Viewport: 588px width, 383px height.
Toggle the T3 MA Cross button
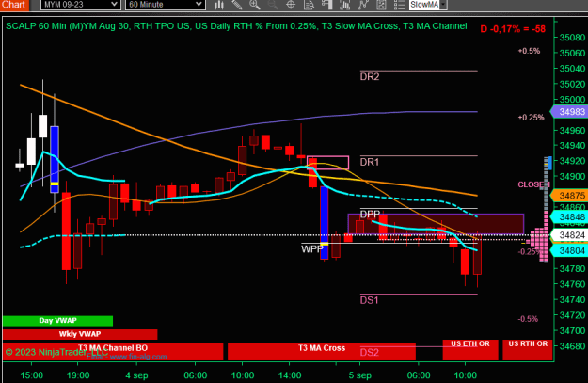[322, 352]
